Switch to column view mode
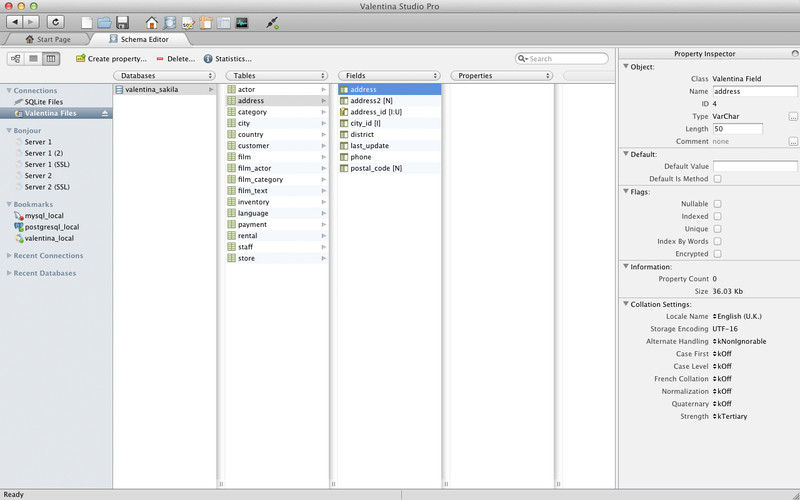The height and width of the screenshot is (500, 800). pyautogui.click(x=51, y=59)
